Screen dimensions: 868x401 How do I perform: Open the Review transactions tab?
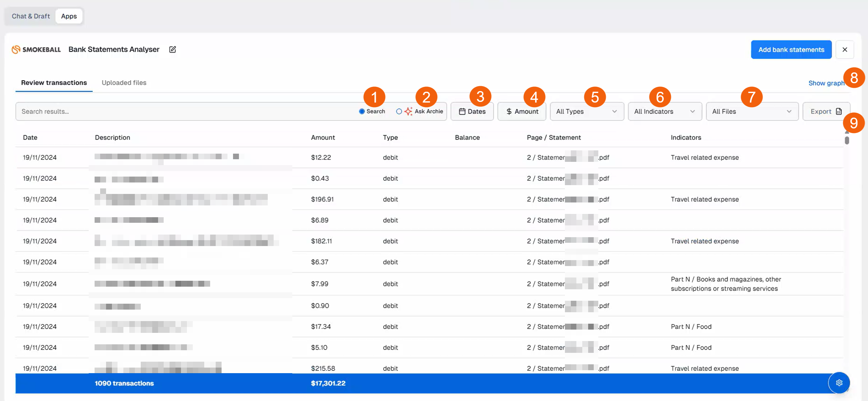pos(54,83)
